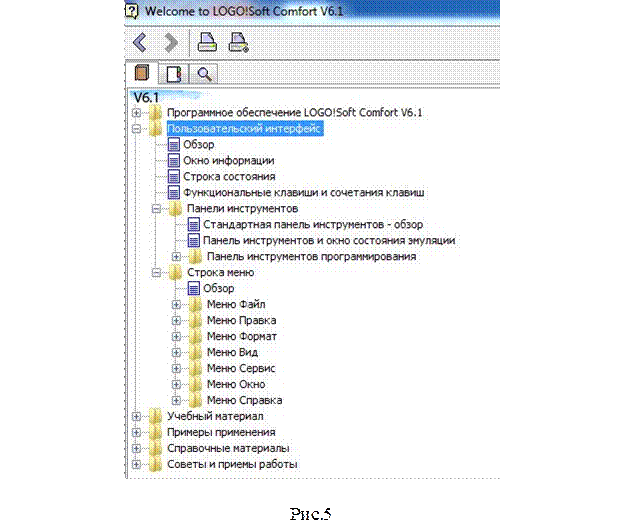Select Меню Формат label
This screenshot has height=529, width=624.
tap(242, 336)
